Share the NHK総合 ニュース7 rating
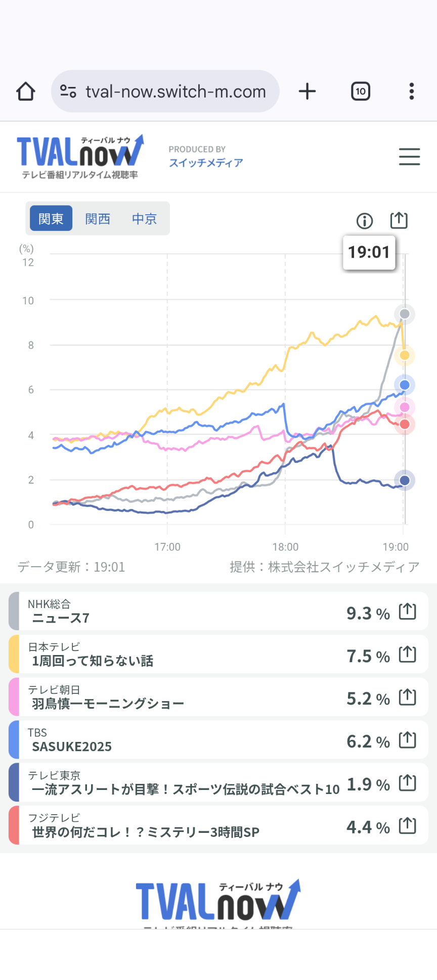Image resolution: width=437 pixels, height=980 pixels. tap(407, 612)
